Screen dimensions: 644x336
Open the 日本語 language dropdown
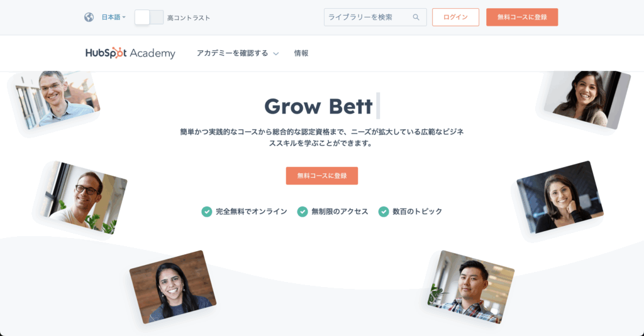113,17
